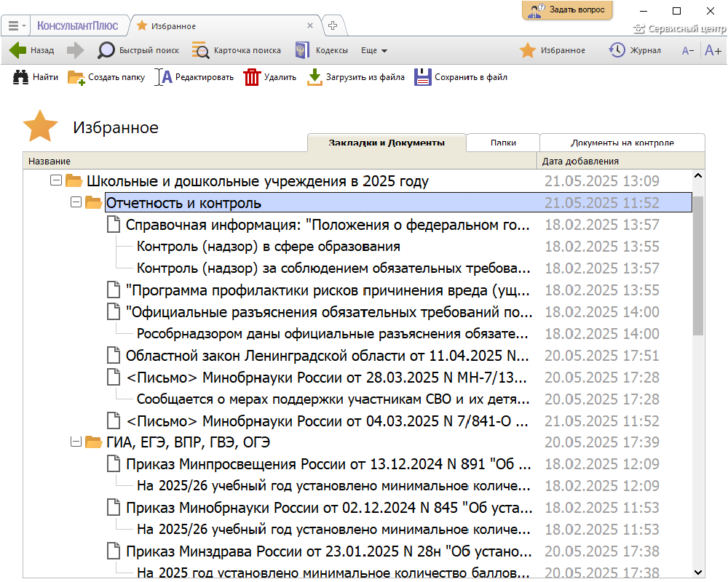Open Кодексы
This screenshot has height=582, width=728.
322,50
